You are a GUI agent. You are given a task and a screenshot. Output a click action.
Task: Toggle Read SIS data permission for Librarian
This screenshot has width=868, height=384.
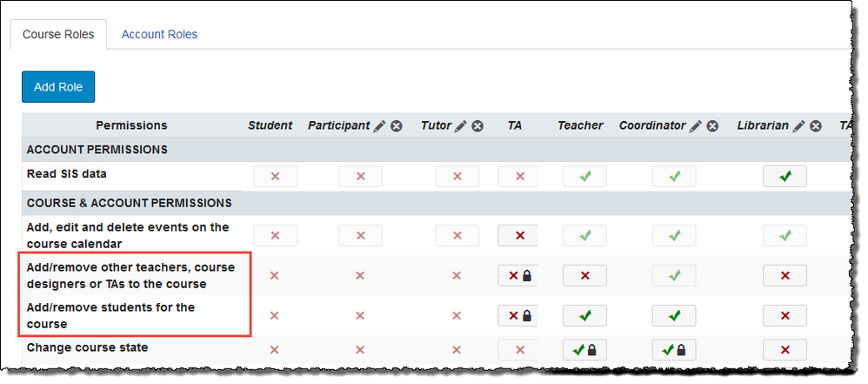[785, 176]
